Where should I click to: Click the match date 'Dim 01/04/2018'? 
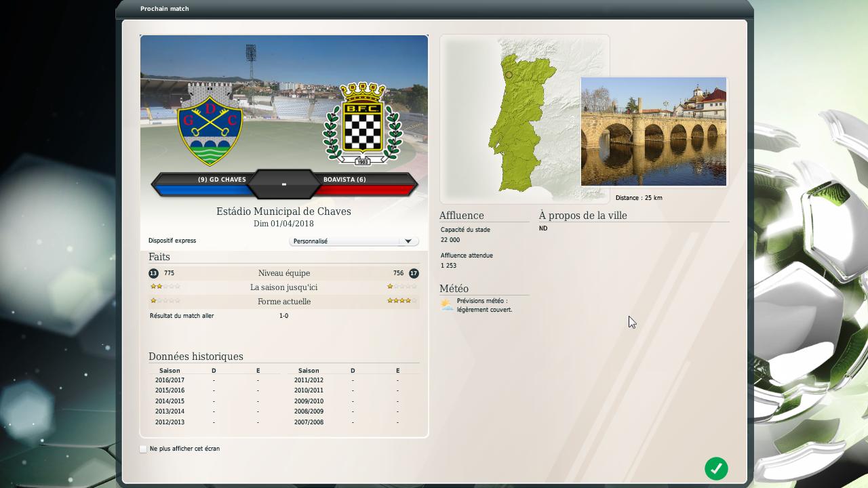click(x=283, y=224)
